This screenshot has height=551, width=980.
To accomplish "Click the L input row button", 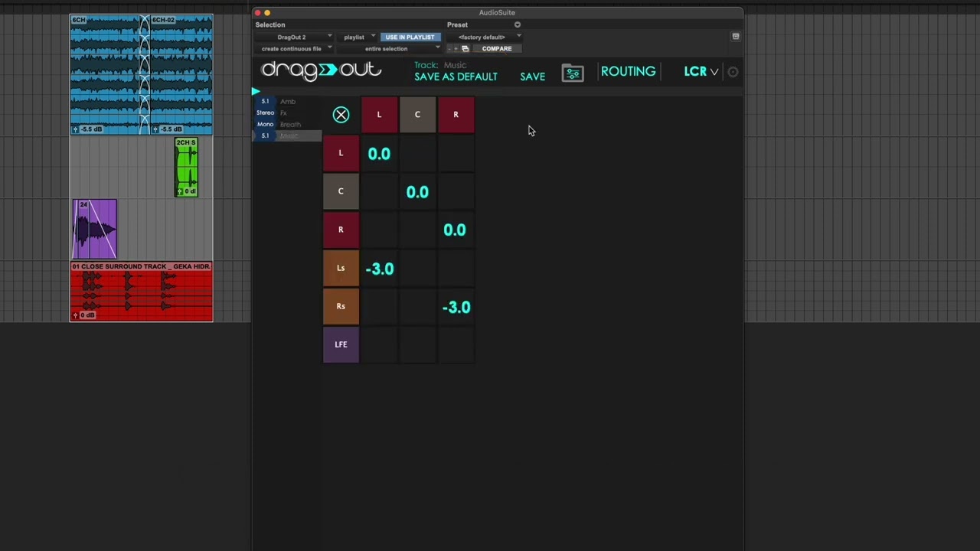I will pos(341,153).
